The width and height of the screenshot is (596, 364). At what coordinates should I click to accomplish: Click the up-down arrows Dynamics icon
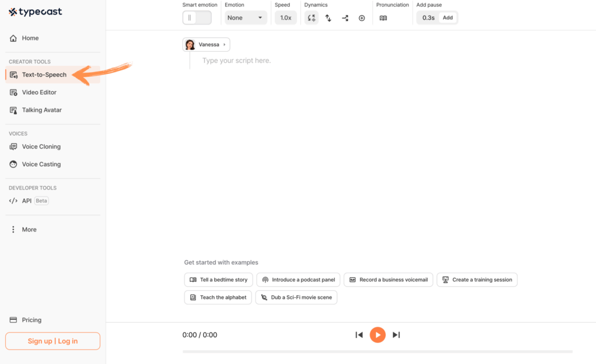(x=328, y=18)
